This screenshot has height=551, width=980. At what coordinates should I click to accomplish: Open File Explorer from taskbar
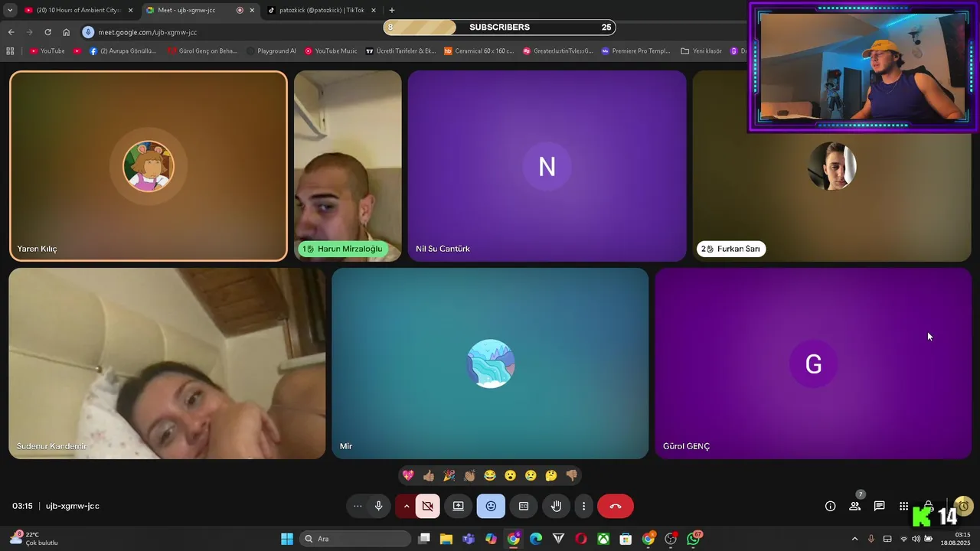click(446, 539)
